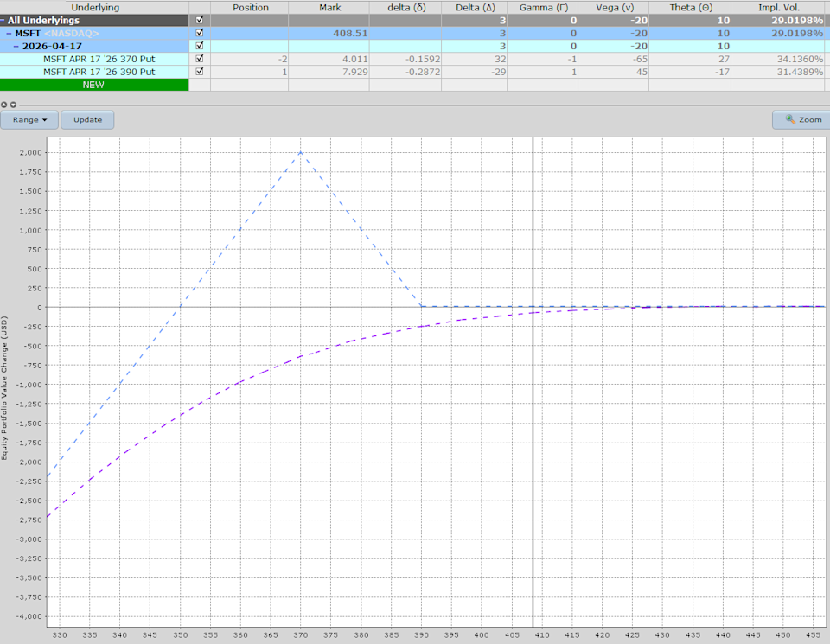
Task: Open the Range dropdown
Action: pyautogui.click(x=29, y=120)
